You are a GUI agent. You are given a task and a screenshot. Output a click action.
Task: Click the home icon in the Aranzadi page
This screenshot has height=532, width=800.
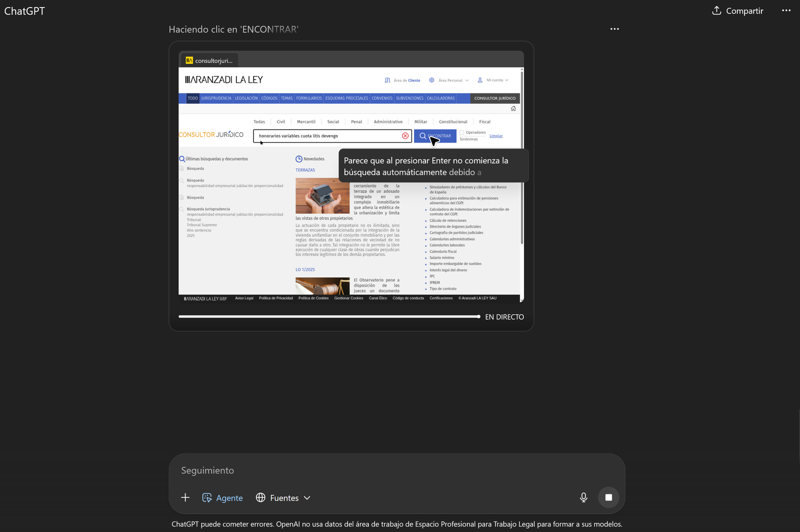(513, 108)
